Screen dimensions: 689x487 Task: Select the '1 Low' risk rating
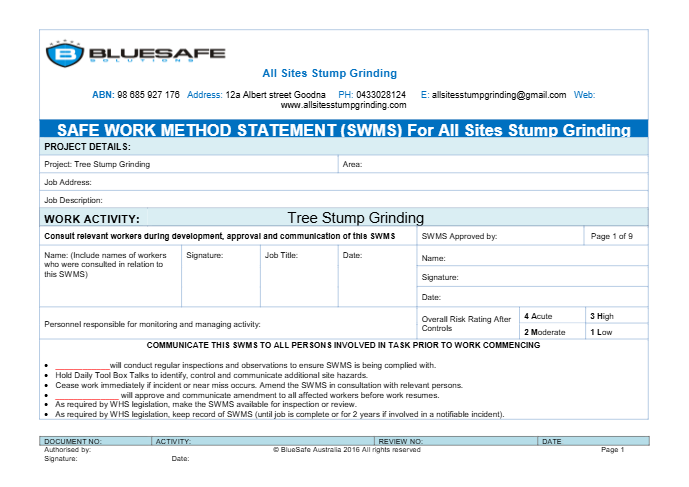click(617, 331)
